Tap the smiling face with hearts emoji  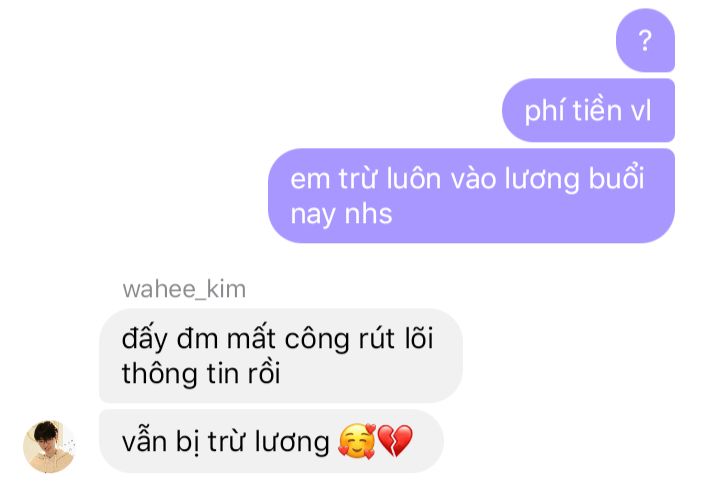(356, 441)
